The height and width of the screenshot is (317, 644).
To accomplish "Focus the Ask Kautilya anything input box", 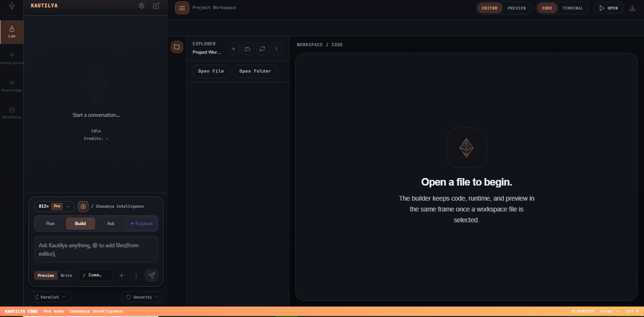I will (96, 249).
